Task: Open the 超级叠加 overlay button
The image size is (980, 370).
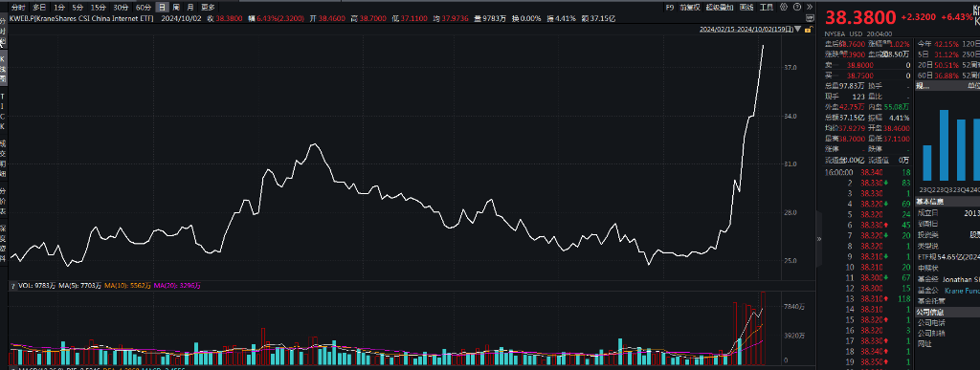Action: coord(720,8)
